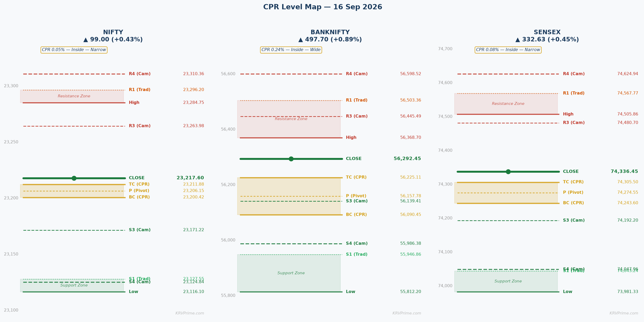Viewport: 644px width, 322px height.
Task: Click the BANKNIFTY Support Zone band
Action: pos(289,273)
